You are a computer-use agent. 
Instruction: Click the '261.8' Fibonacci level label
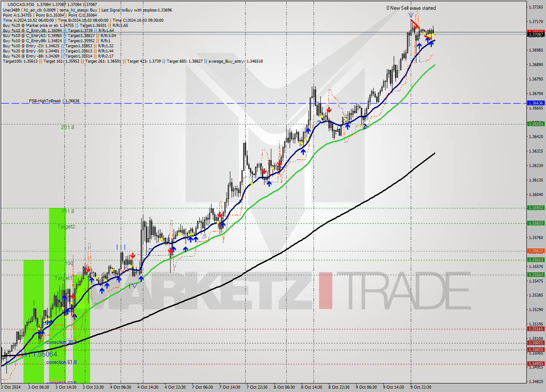coord(67,127)
